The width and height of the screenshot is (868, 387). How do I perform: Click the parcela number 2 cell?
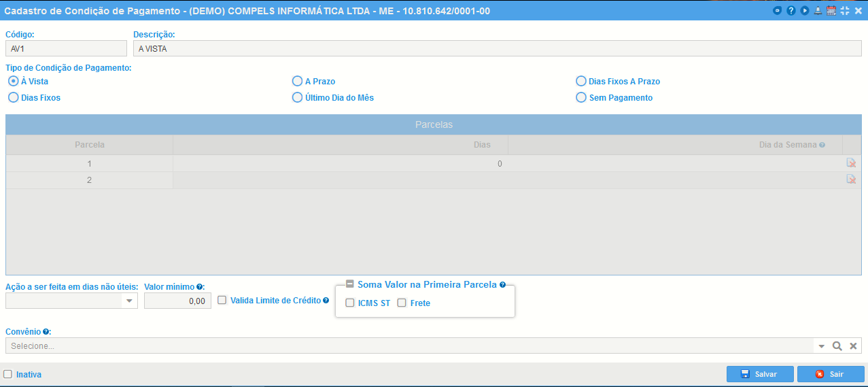(x=90, y=180)
